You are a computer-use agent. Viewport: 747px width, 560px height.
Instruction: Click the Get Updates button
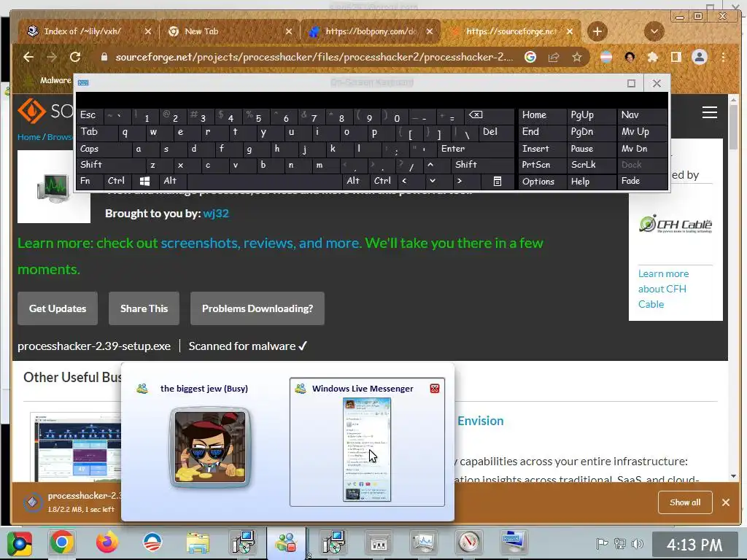58,308
